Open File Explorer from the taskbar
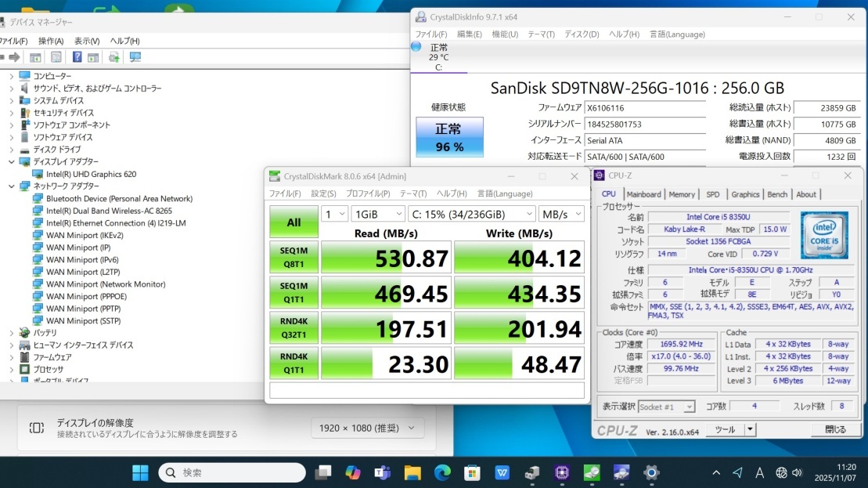868x488 pixels. 412,472
